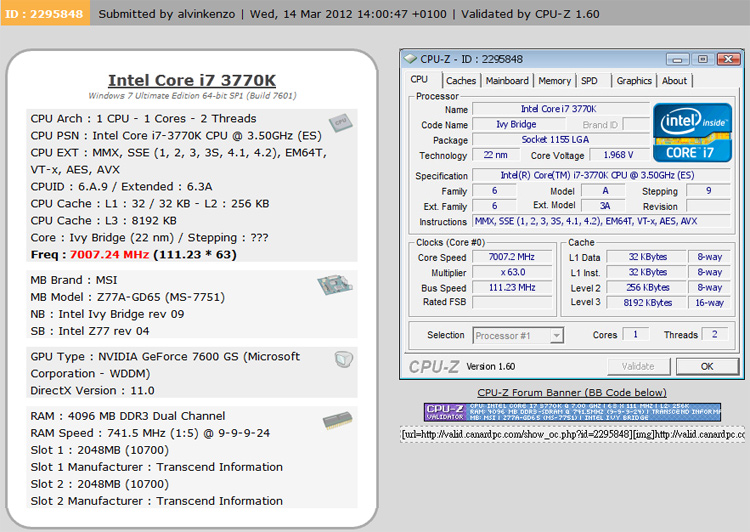Switch to the Mainboard tab
This screenshot has height=532, width=750.
click(507, 81)
